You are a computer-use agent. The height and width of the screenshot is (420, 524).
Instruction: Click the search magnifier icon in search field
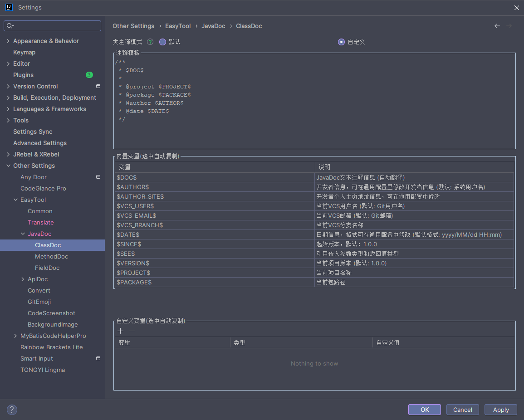10,26
